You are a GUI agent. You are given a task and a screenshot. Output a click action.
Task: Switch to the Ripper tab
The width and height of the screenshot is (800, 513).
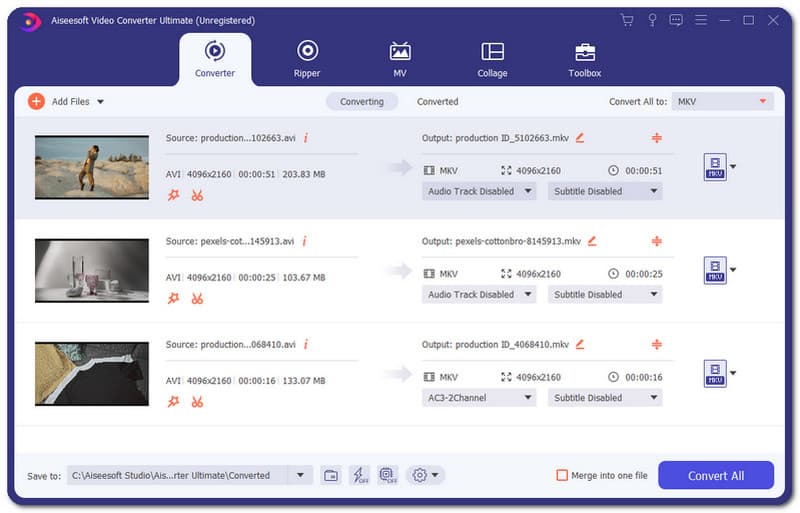[x=307, y=59]
